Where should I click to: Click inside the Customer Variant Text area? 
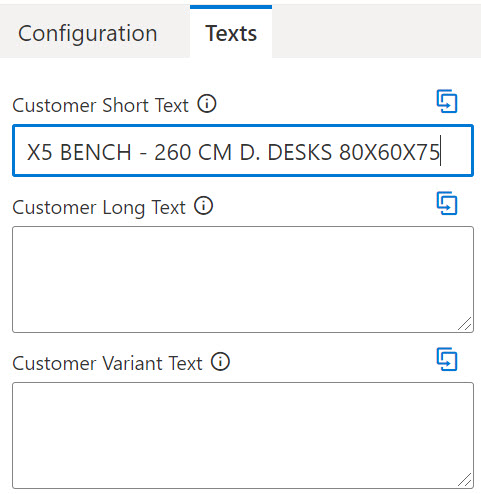243,435
